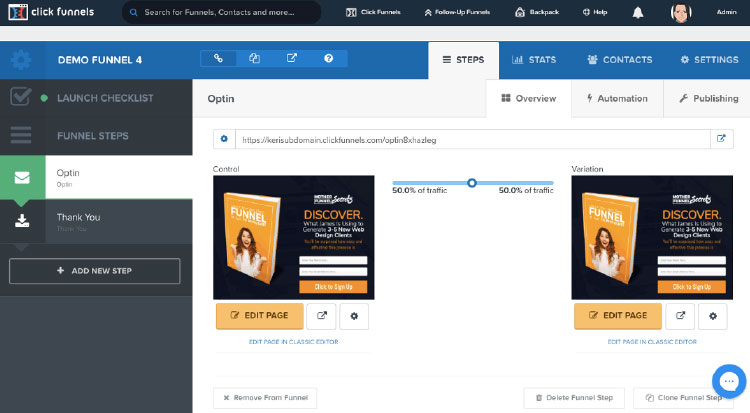Viewport: 750px width, 413px height.
Task: Open Variation Edit Page in Classic Editor link
Action: pos(652,342)
